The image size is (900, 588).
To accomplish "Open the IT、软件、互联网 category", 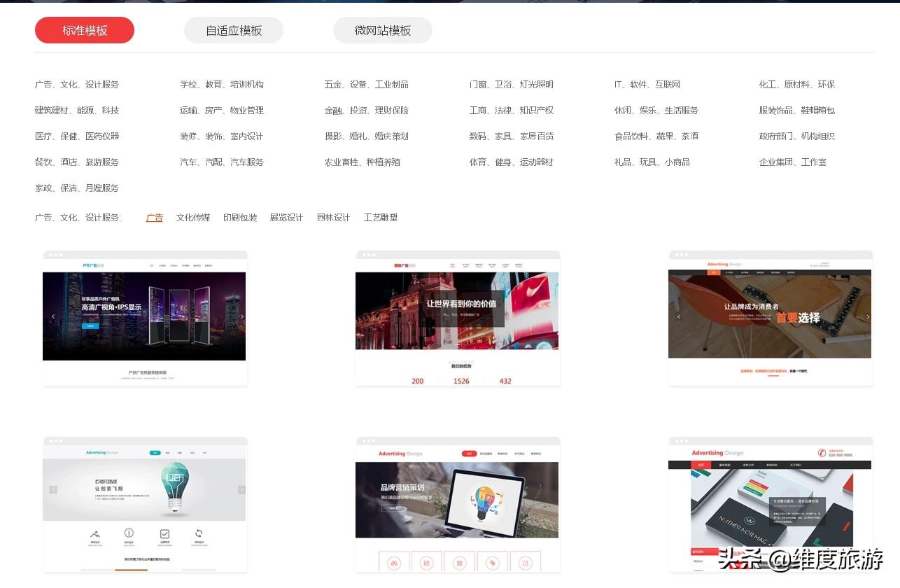I will click(647, 85).
